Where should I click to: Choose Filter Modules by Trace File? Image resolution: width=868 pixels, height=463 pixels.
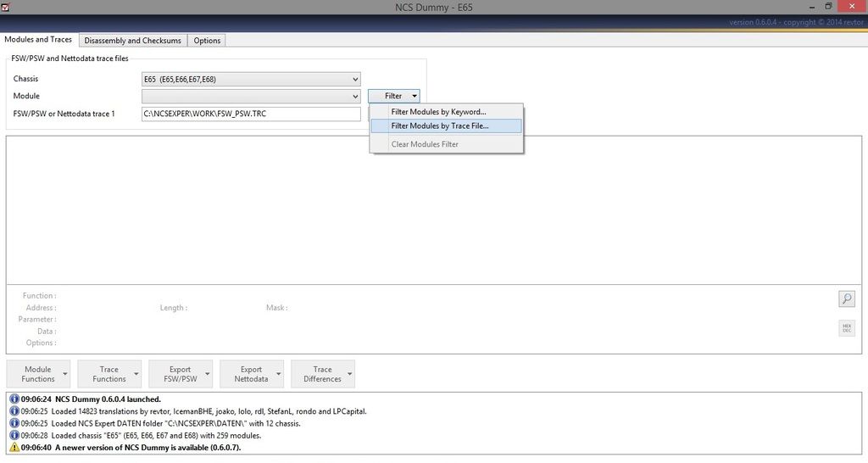pos(446,126)
